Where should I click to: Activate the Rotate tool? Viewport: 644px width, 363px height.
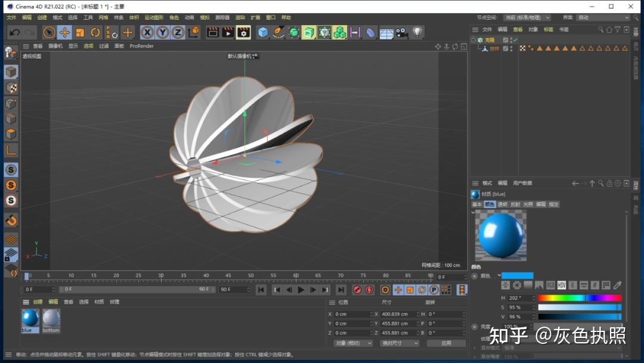[95, 32]
